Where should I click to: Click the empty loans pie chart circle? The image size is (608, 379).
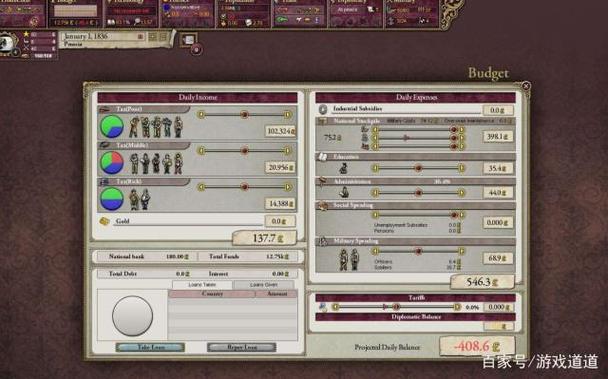coord(132,316)
